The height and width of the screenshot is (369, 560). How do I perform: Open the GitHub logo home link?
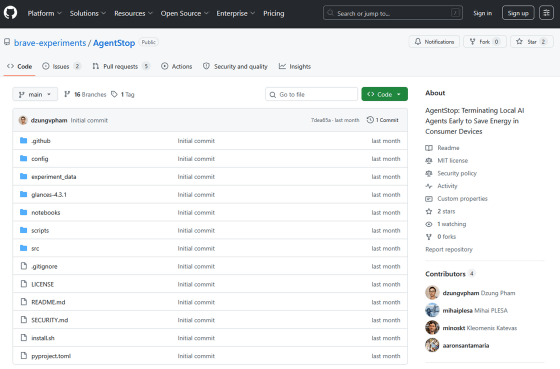(10, 13)
